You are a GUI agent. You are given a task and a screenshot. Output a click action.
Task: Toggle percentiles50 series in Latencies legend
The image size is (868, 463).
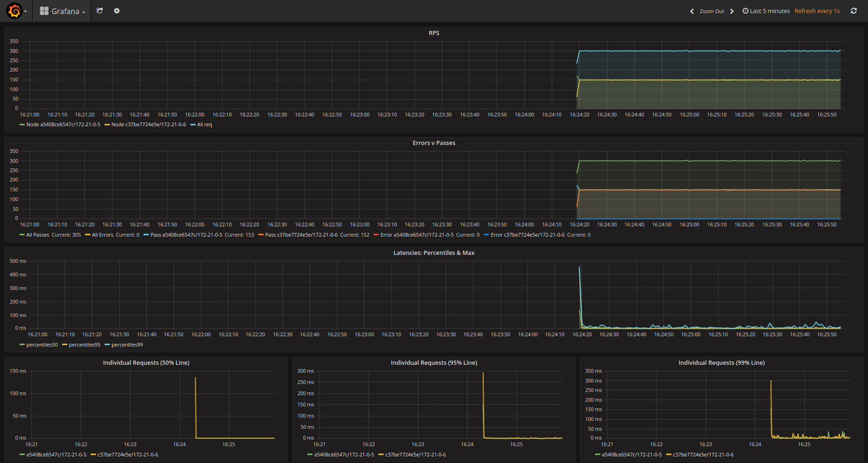pos(42,345)
